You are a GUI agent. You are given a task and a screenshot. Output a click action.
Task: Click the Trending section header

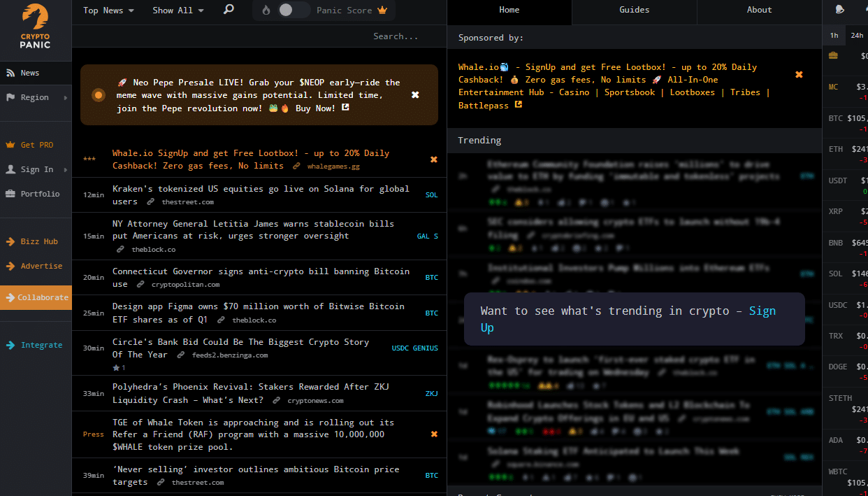635,140
